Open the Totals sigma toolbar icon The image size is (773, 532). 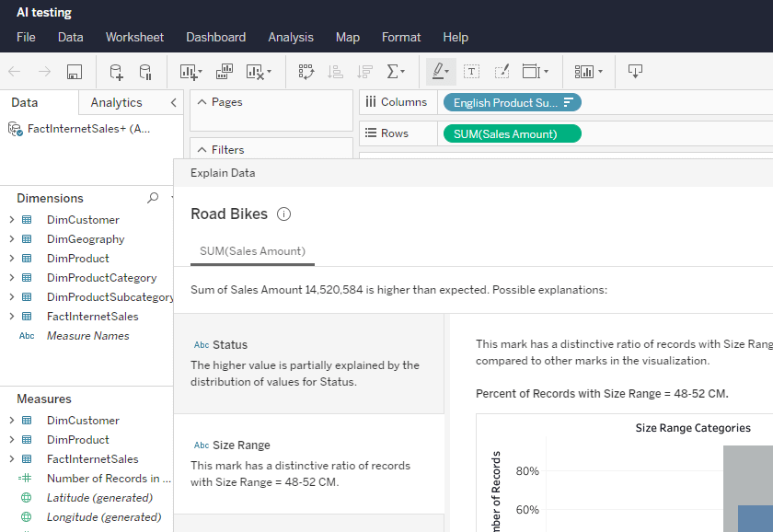pyautogui.click(x=395, y=72)
